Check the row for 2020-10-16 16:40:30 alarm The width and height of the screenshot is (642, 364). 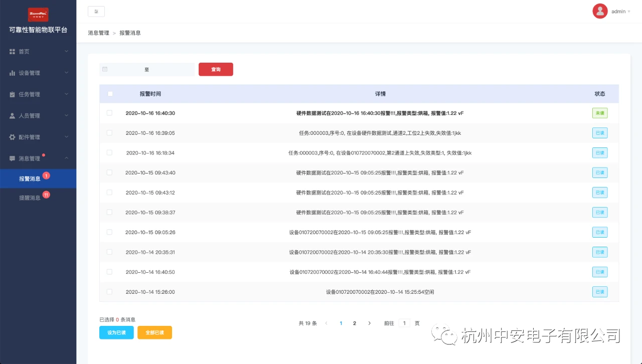109,113
